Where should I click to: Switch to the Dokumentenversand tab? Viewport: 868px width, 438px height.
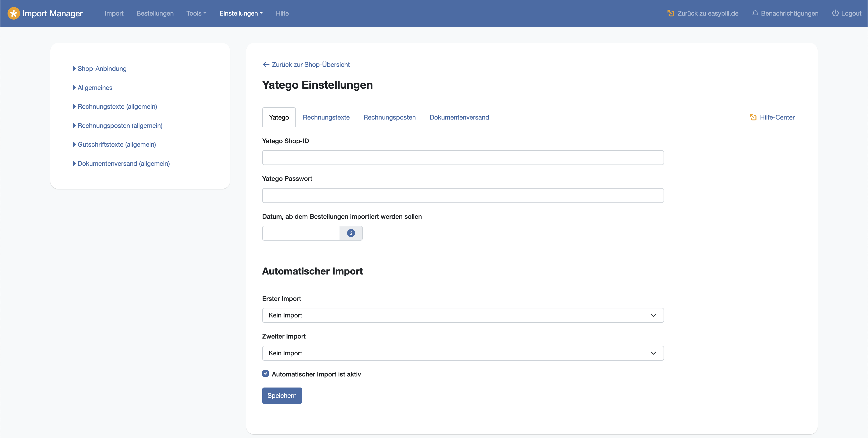[459, 117]
